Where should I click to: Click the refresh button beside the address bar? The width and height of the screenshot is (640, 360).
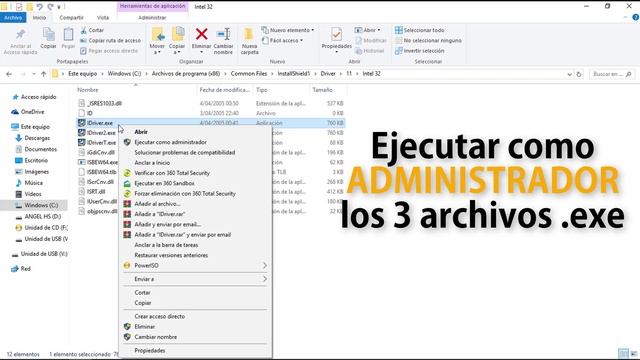point(579,74)
